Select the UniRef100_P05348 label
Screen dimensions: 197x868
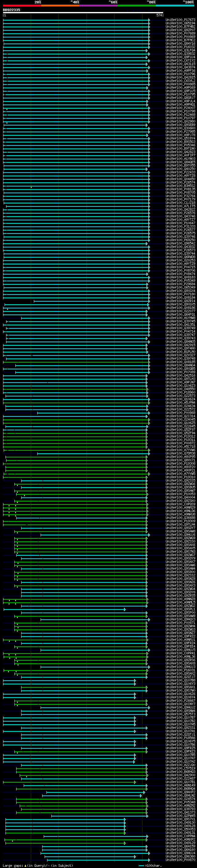click(x=180, y=802)
